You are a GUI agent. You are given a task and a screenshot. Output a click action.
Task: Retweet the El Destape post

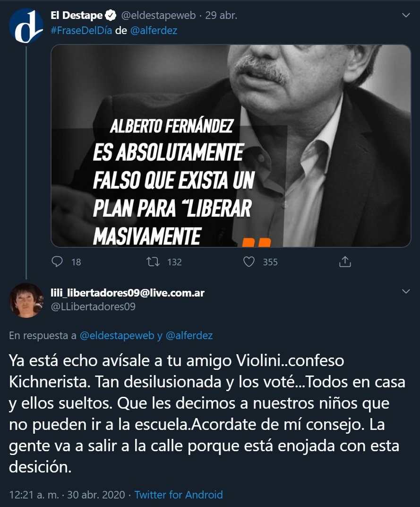153,262
